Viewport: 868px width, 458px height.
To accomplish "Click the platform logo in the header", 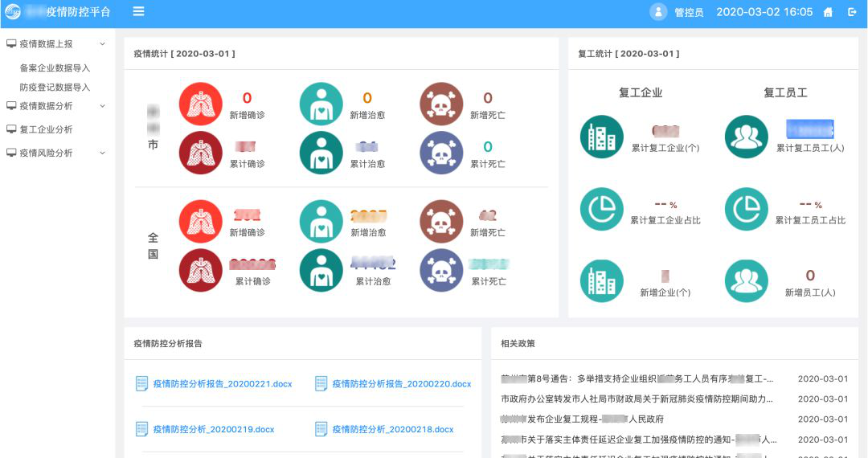I will coord(13,11).
